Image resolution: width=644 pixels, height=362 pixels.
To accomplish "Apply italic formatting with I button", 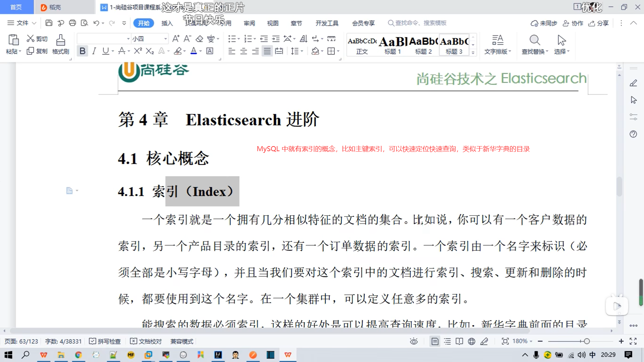I will [x=94, y=51].
